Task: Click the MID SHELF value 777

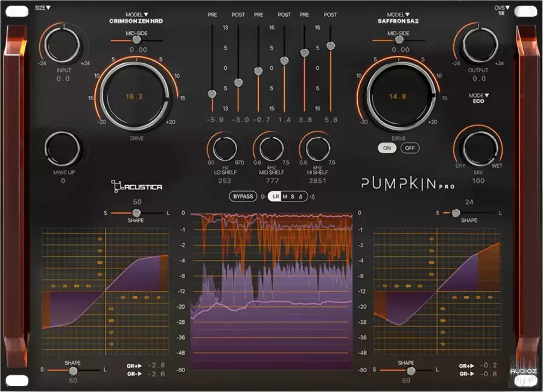Action: [x=272, y=181]
